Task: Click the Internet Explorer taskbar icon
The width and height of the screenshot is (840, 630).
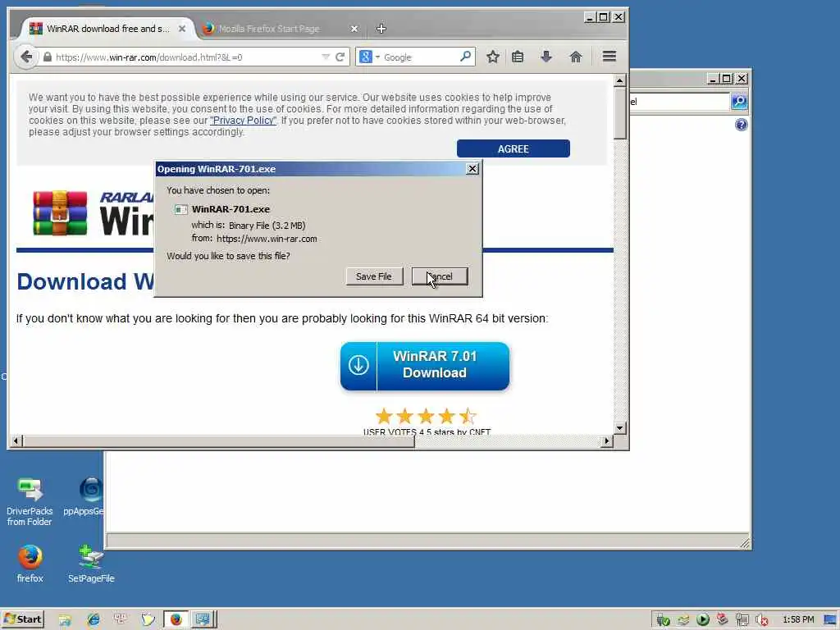Action: 94,619
